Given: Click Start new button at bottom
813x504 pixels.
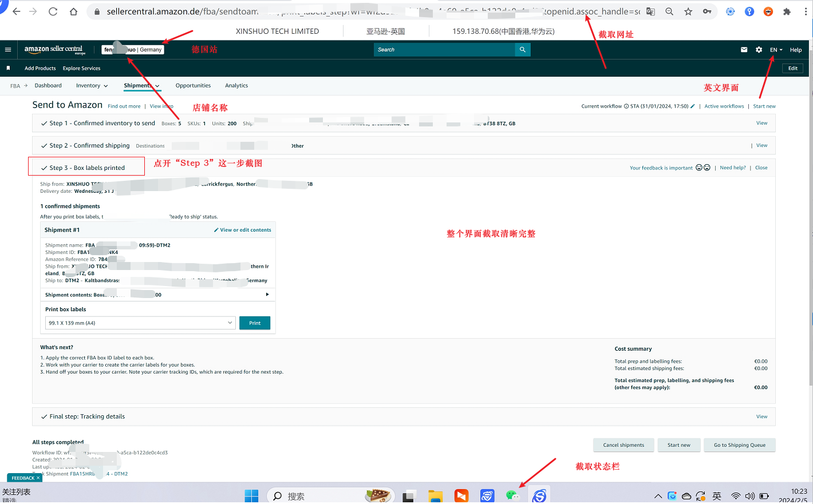Looking at the screenshot, I should pyautogui.click(x=678, y=445).
